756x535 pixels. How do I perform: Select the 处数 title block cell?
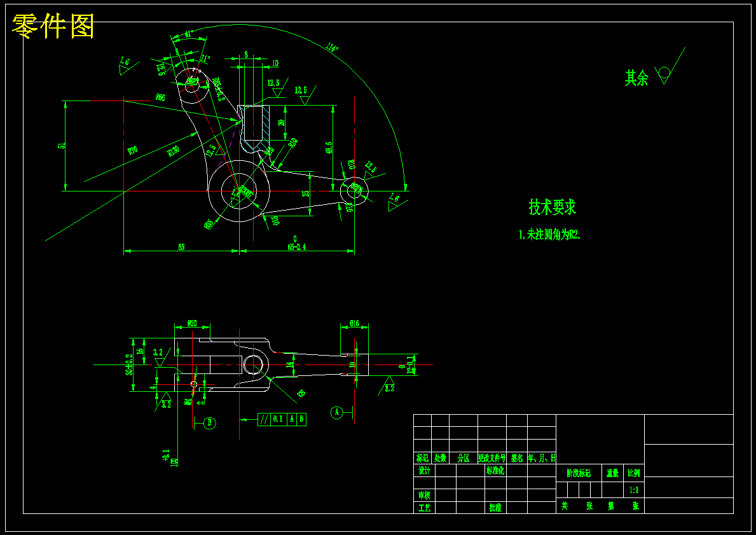click(x=440, y=458)
